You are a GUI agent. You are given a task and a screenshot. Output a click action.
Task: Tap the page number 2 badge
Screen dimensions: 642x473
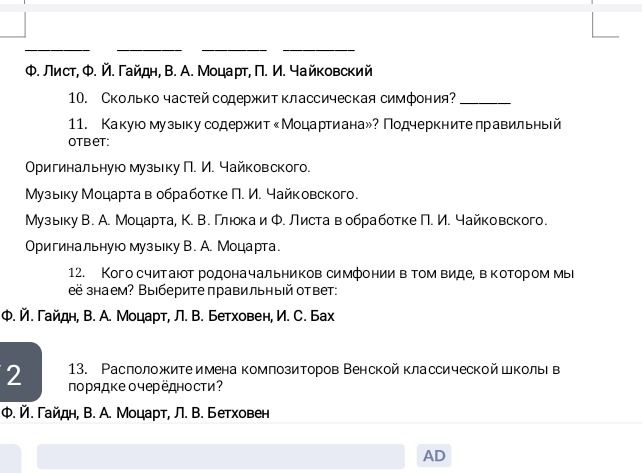point(20,372)
